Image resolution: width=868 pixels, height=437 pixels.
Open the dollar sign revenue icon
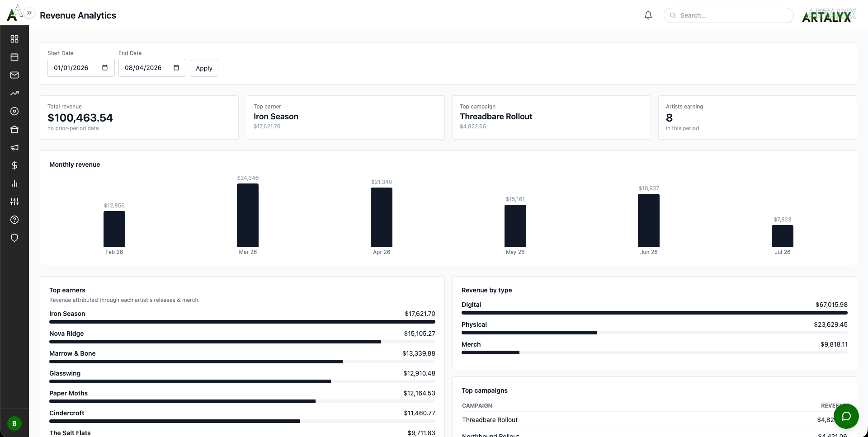click(14, 165)
